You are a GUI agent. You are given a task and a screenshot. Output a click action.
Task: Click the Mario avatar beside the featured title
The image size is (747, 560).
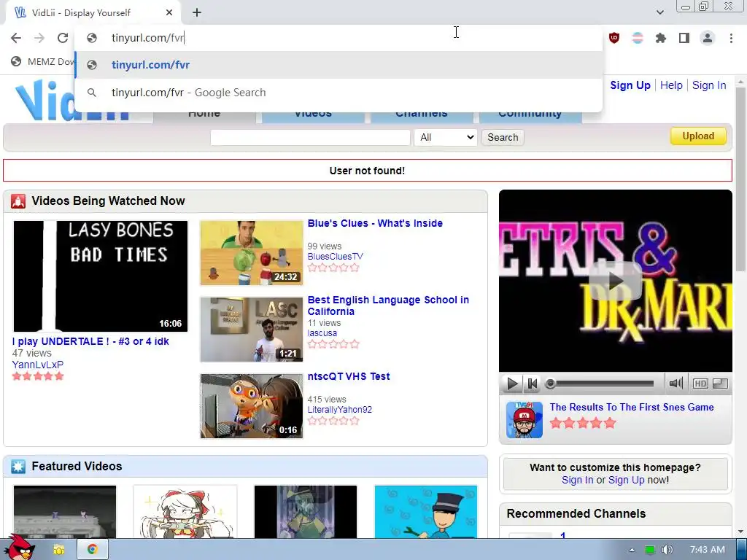point(524,420)
